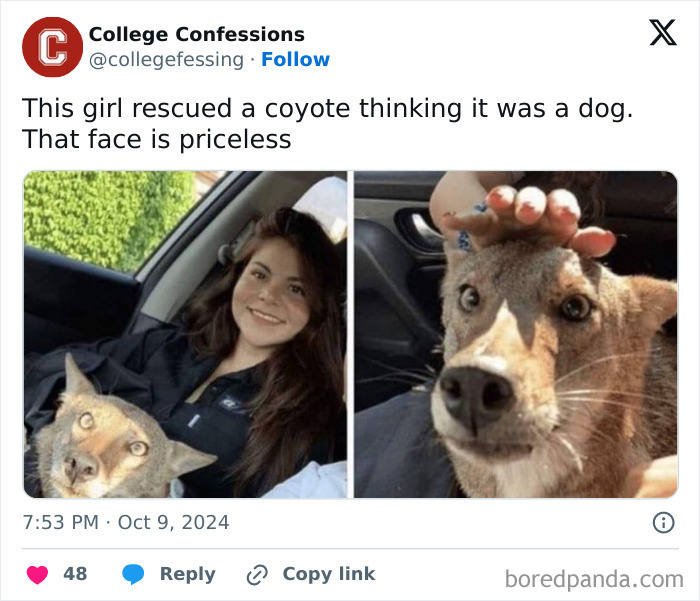700x601 pixels.
Task: Click the Copy link text
Action: [329, 574]
